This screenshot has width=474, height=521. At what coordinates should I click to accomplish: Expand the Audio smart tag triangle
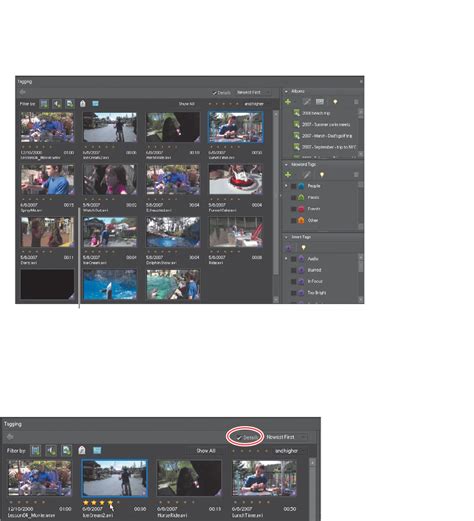286,259
